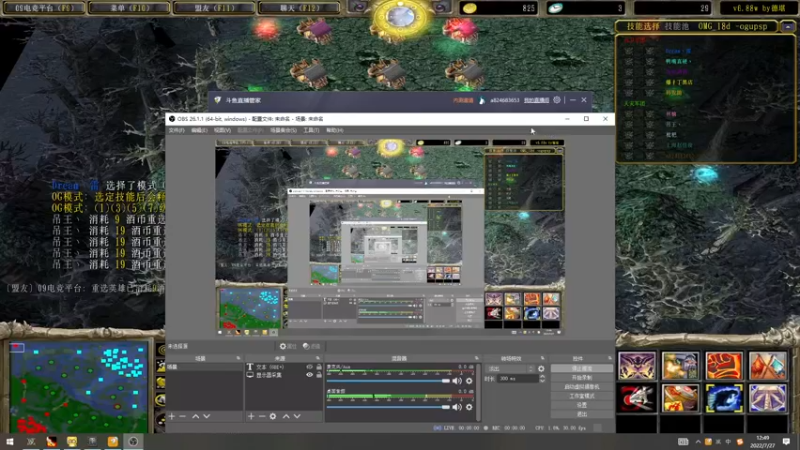Open settings gear in Douyu streaming assistant

pyautogui.click(x=557, y=100)
